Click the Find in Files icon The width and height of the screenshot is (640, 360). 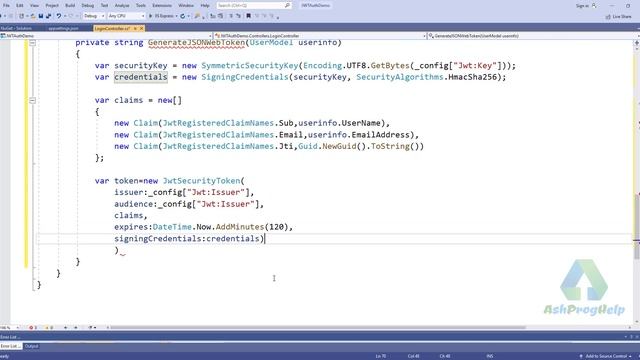(197, 16)
